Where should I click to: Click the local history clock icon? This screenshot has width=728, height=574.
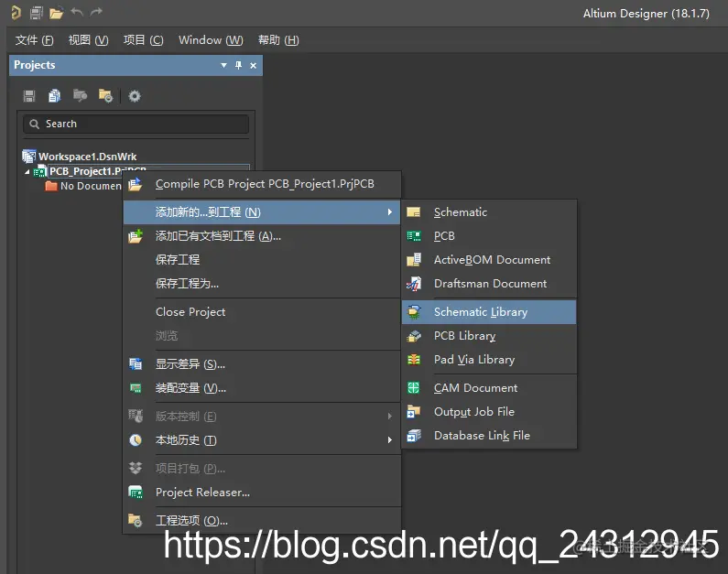point(136,440)
